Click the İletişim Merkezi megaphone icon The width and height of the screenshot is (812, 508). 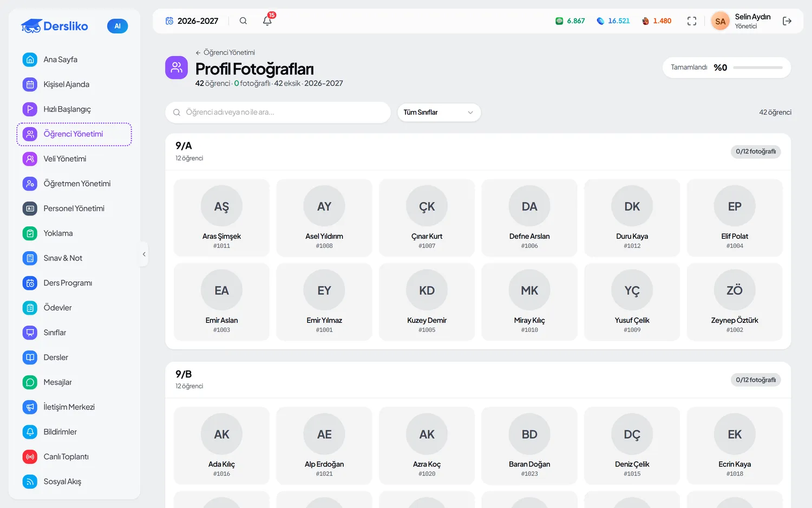(30, 407)
